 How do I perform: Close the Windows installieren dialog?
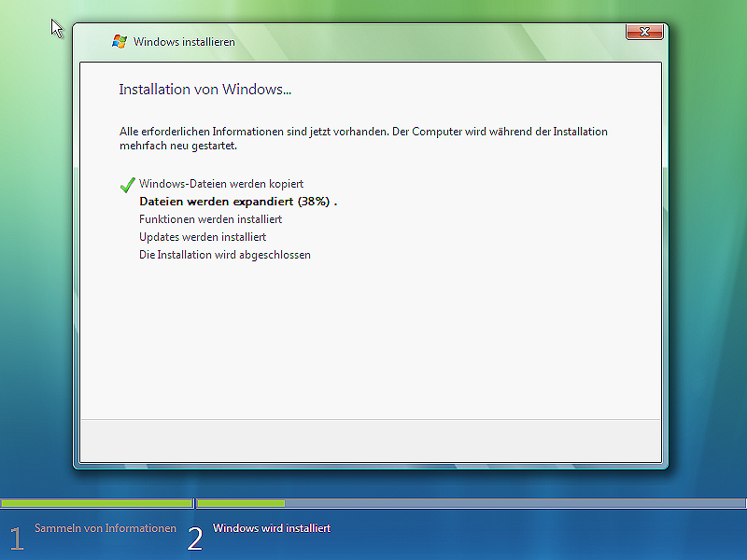pyautogui.click(x=645, y=33)
